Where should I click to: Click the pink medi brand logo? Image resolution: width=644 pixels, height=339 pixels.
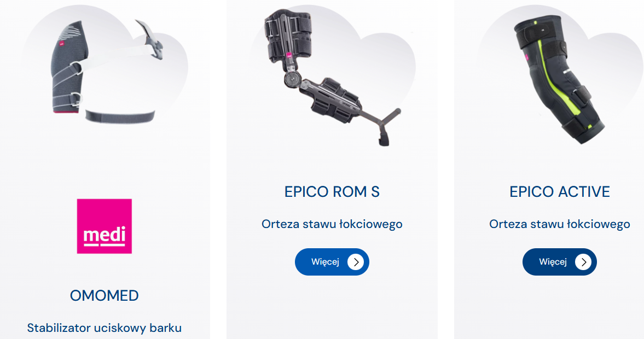[105, 226]
